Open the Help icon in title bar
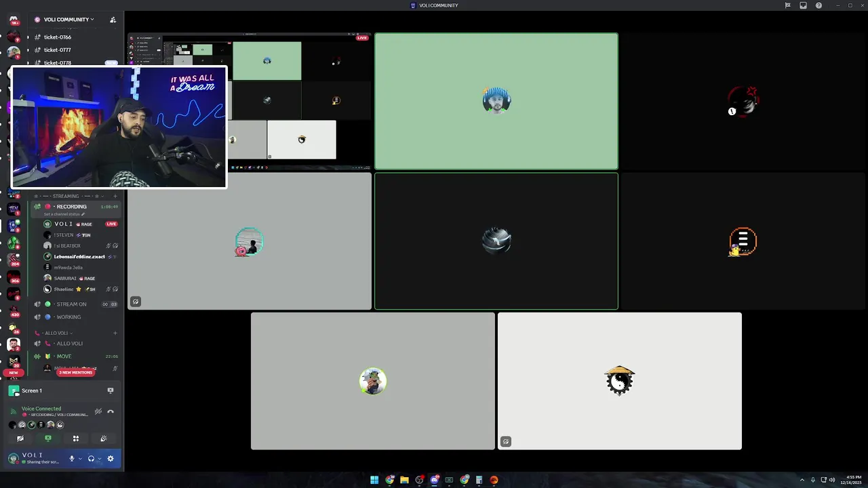 [x=818, y=5]
